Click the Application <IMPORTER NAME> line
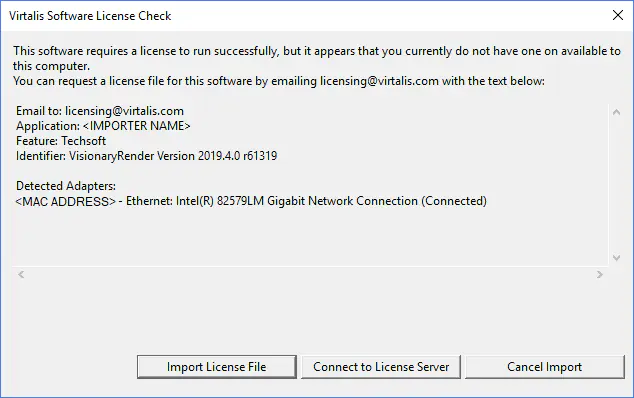The image size is (634, 398). coord(103,126)
